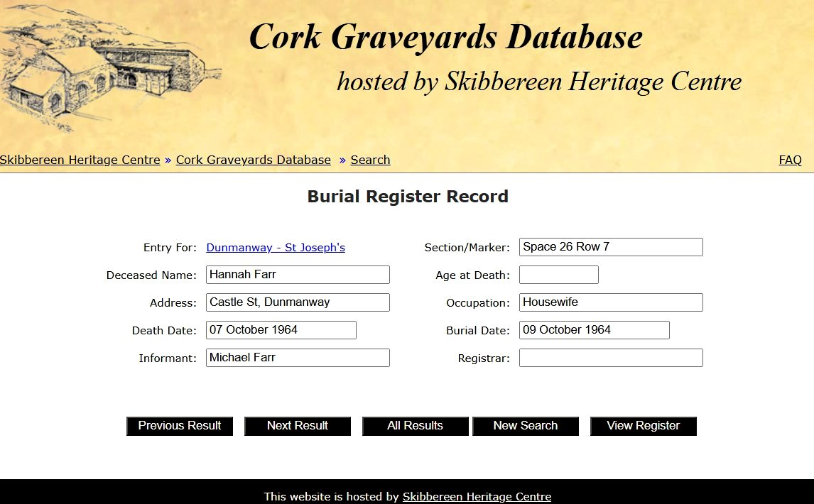
Task: Follow the Skibbereen Heritage Centre breadcrumb link
Action: point(80,160)
